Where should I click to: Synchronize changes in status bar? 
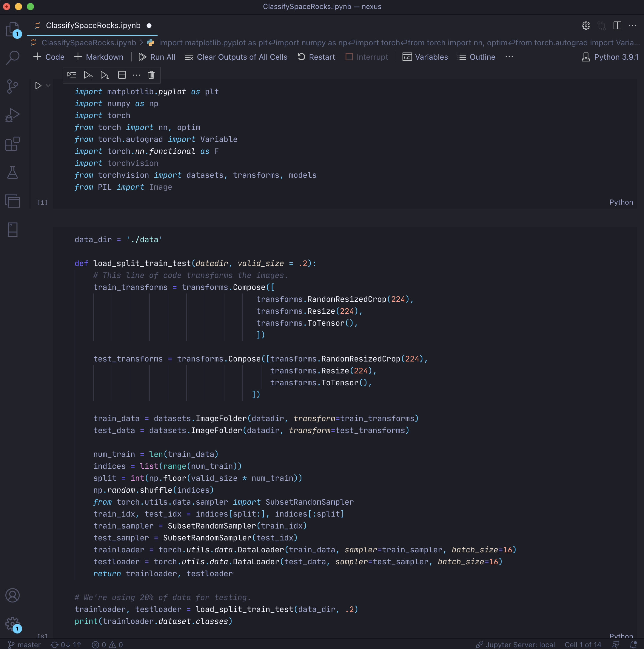pos(66,644)
